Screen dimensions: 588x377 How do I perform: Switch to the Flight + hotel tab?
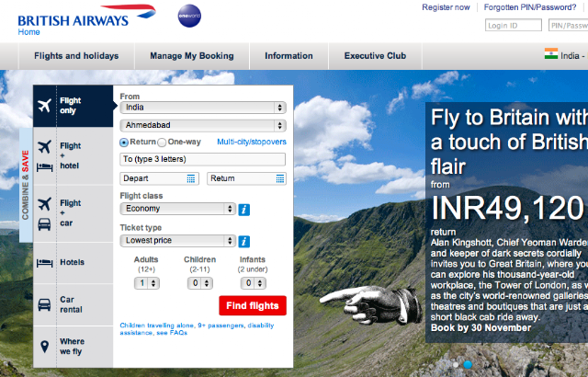click(73, 156)
